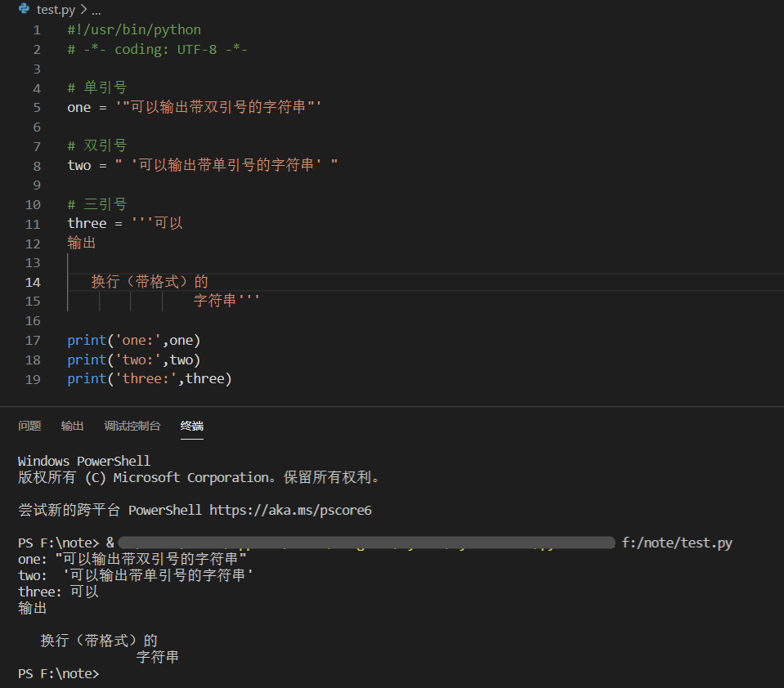Click line number 11 in the gutter
The image size is (784, 688).
click(33, 224)
